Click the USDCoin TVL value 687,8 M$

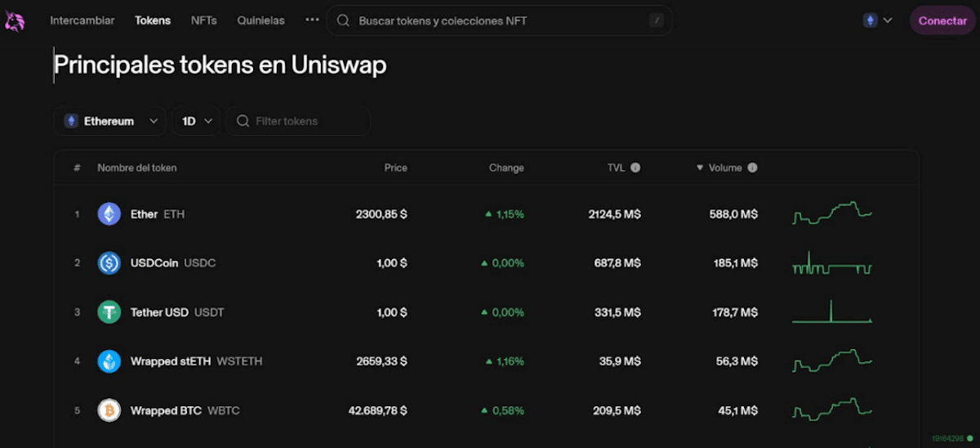point(617,263)
